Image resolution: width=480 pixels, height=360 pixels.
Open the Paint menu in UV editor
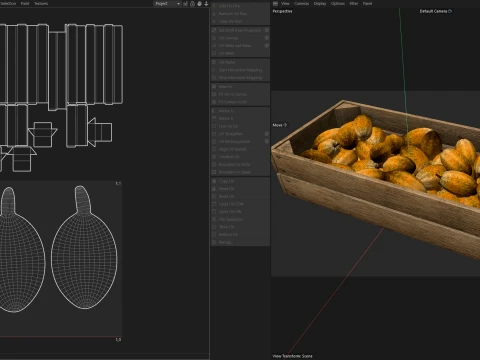25,3
